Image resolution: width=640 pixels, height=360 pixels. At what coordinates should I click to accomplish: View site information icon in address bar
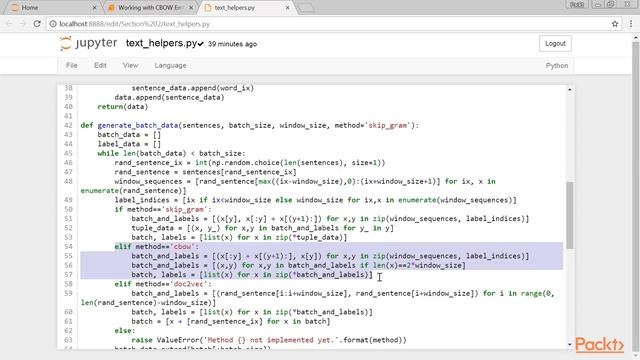point(53,24)
